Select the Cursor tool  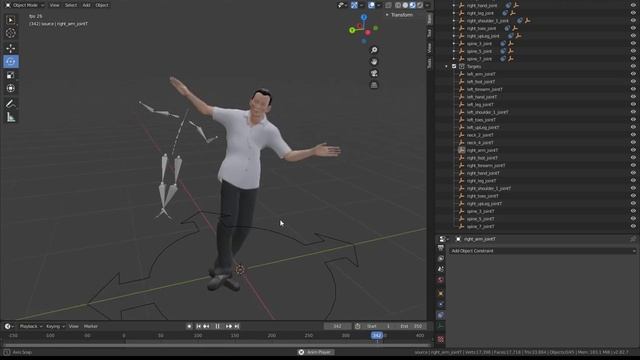coord(11,33)
